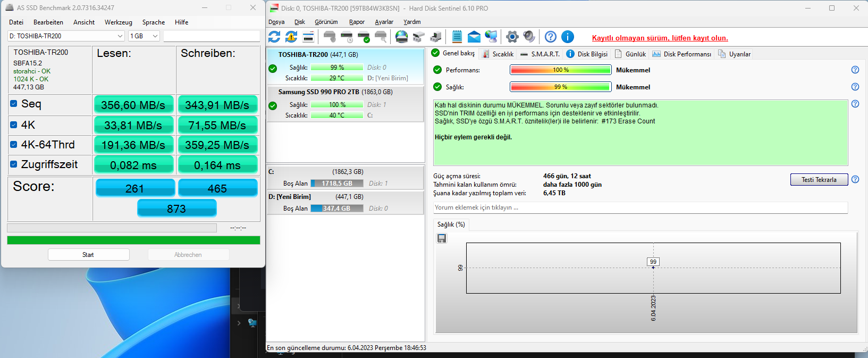Screen dimensions: 868x358
Task: Click the green check icon for Samsung SSD
Action: coord(273,106)
